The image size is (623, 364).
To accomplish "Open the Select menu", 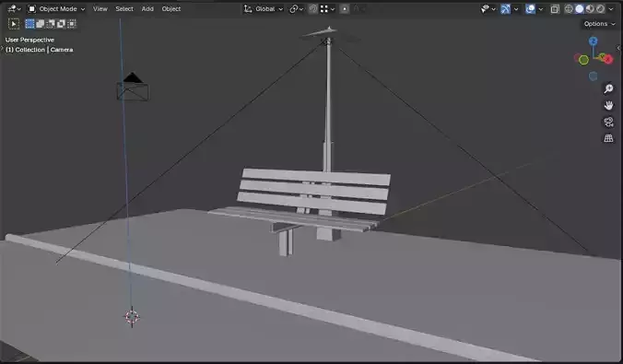I will (124, 8).
